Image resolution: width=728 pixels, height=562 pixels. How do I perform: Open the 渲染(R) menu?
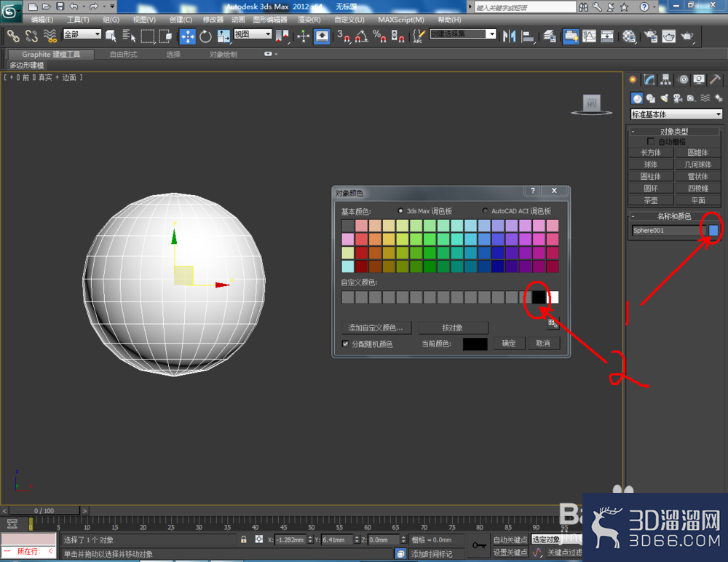tap(309, 20)
